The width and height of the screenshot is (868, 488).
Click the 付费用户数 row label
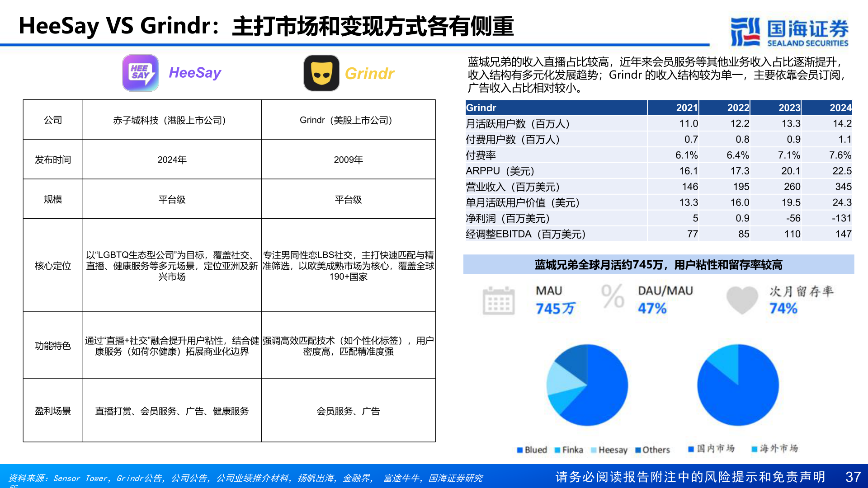click(513, 139)
